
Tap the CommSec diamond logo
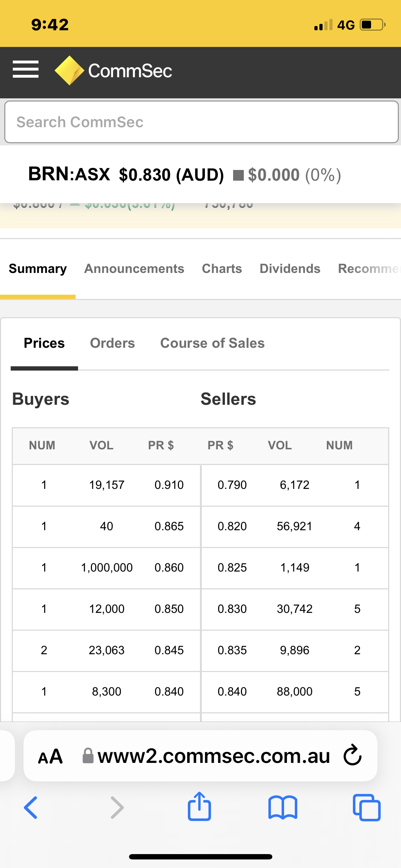pyautogui.click(x=69, y=71)
